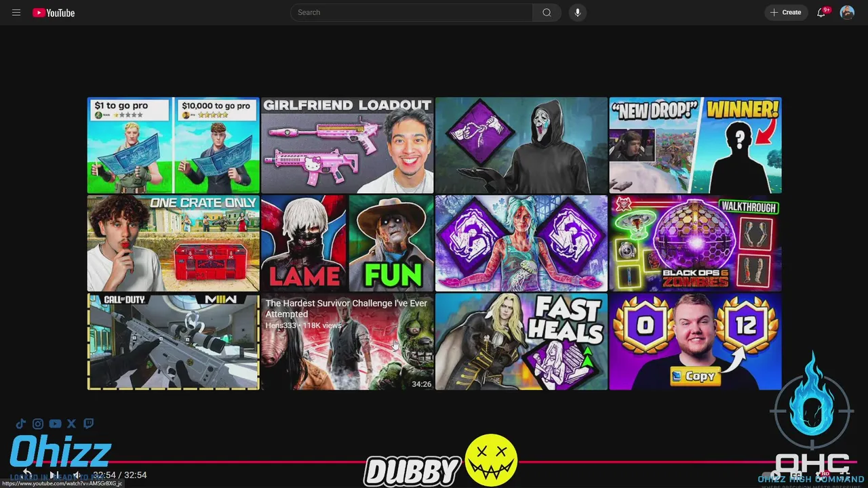Click 'Hens333 · 118K views' text
The image size is (868, 488).
303,325
